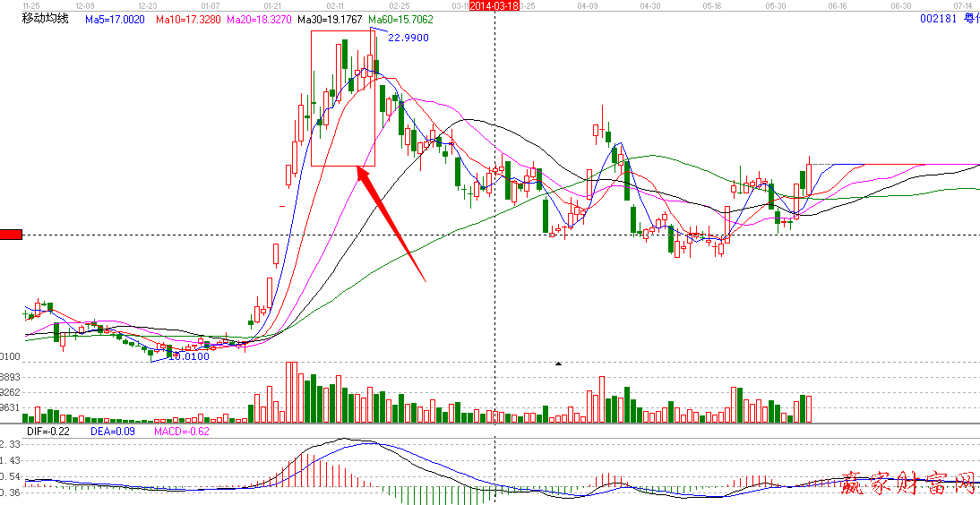The width and height of the screenshot is (980, 505).
Task: Select the red price marker on left axis
Action: point(11,235)
